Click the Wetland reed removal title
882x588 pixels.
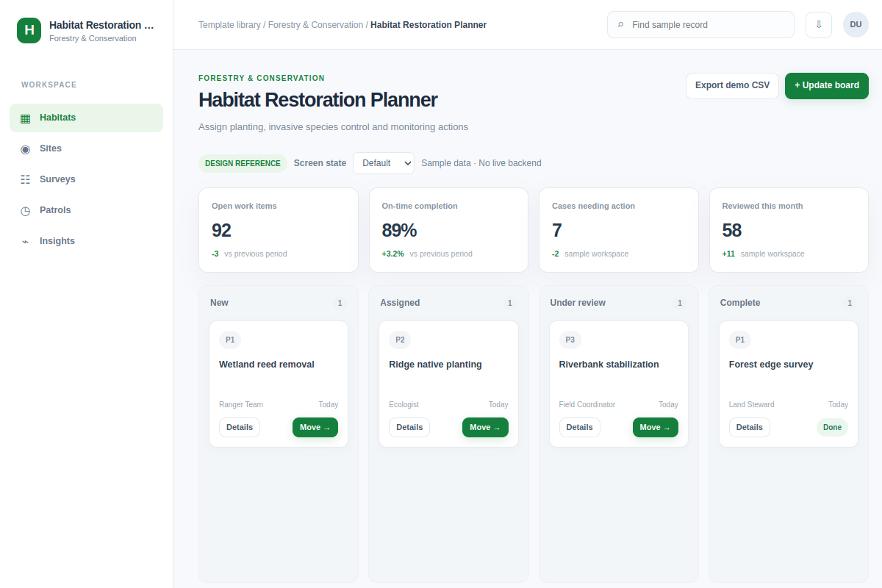267,365
